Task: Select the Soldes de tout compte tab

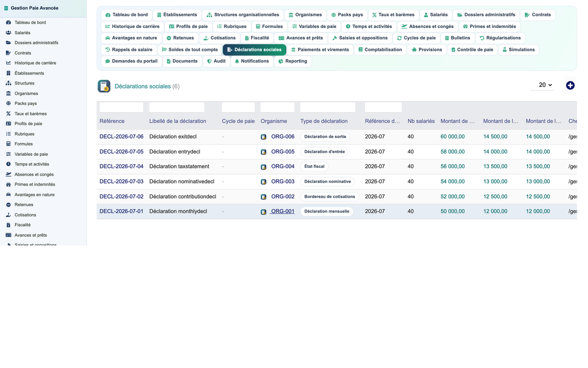Action: 190,50
